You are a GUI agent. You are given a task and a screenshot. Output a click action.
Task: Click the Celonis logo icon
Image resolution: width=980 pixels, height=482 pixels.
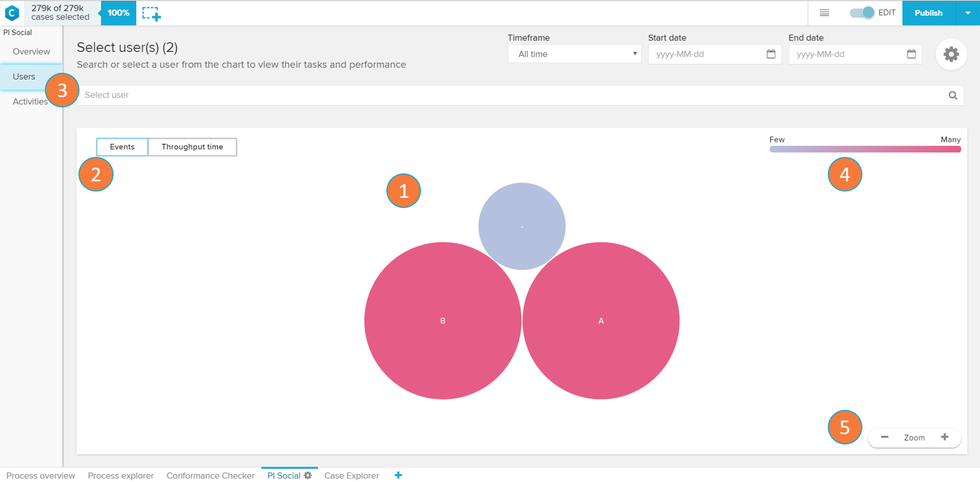pyautogui.click(x=12, y=13)
